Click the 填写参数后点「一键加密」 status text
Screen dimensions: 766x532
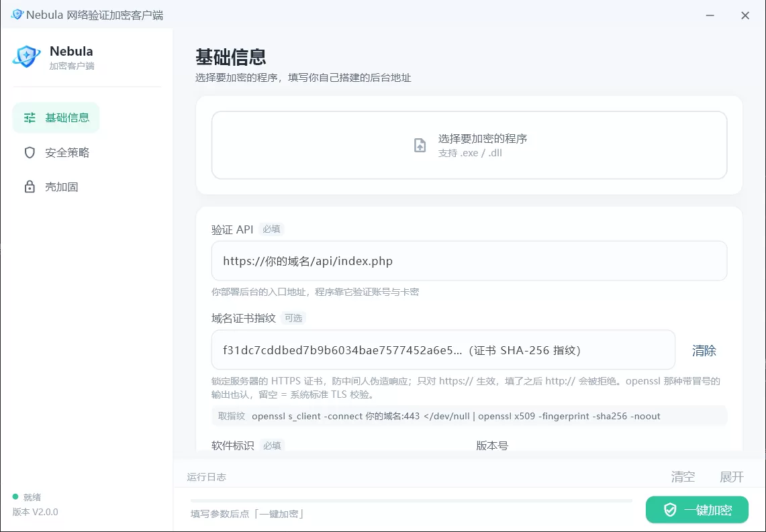click(x=247, y=514)
